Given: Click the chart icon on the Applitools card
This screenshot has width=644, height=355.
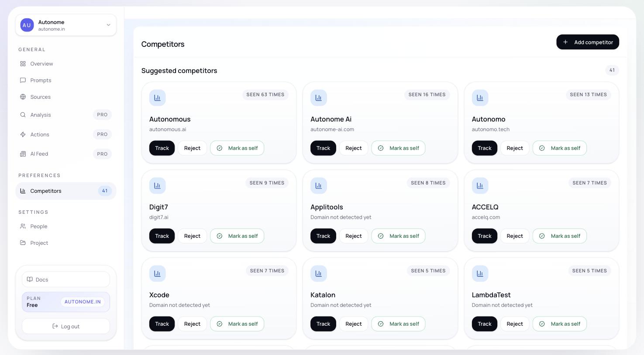Looking at the screenshot, I should click(319, 186).
